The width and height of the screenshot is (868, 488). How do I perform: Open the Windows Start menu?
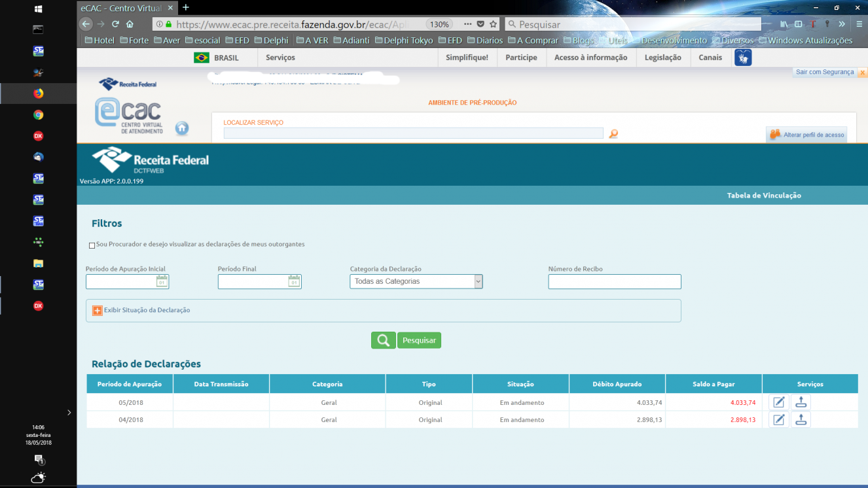pyautogui.click(x=38, y=9)
